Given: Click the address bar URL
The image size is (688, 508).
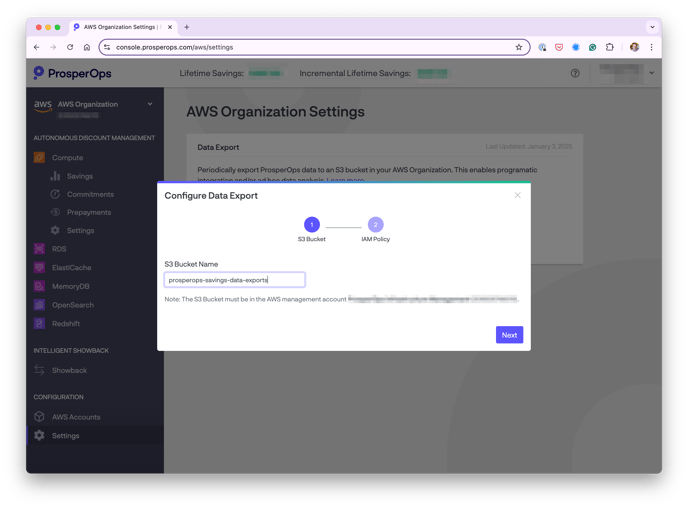Looking at the screenshot, I should pos(174,47).
